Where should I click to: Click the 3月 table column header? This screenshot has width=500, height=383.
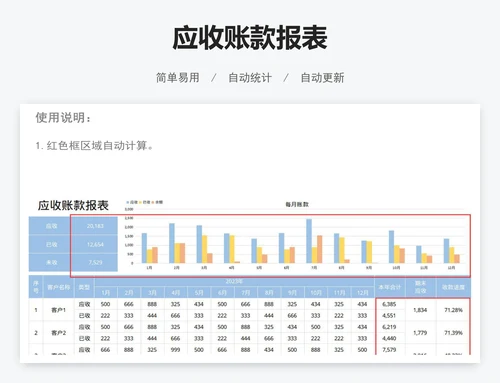[x=152, y=292]
